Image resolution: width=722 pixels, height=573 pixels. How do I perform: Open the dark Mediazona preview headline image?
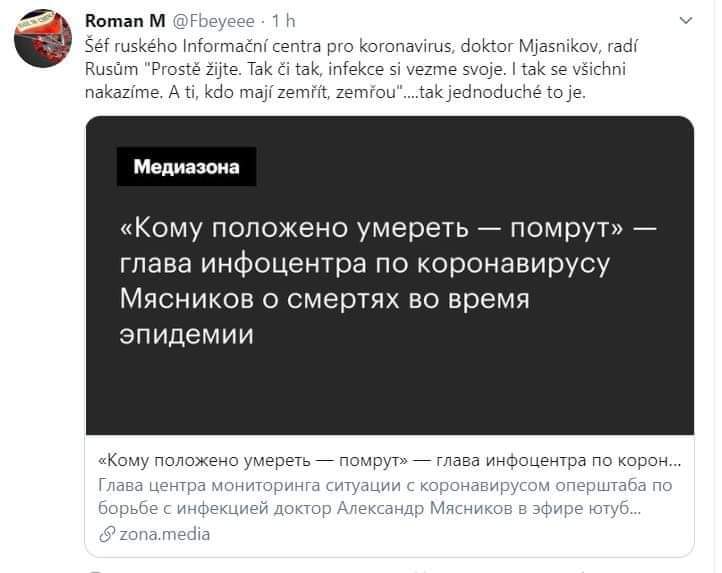[390, 275]
